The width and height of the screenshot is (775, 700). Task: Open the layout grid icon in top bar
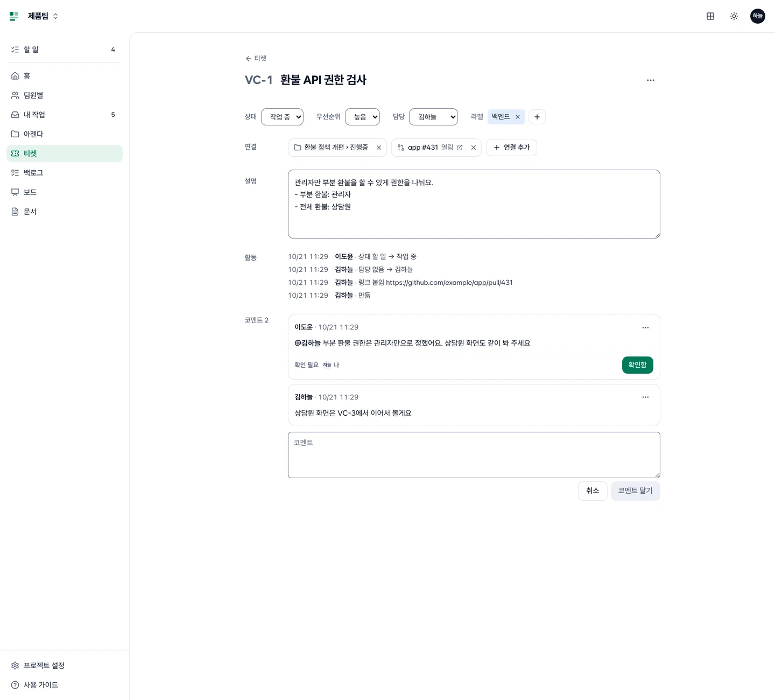pos(710,16)
